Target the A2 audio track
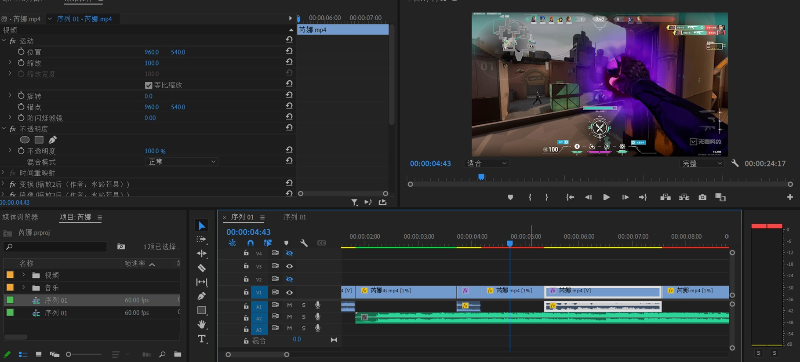Screen dimensions: 800x362 [x=259, y=317]
